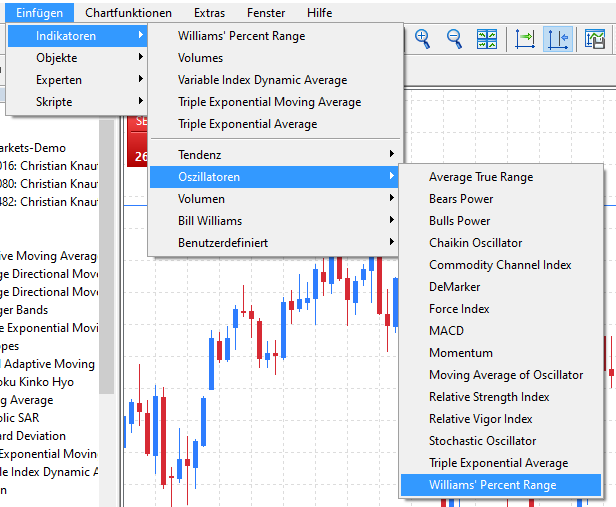Expand the Bill Williams submenu
This screenshot has height=507, width=616.
[274, 221]
